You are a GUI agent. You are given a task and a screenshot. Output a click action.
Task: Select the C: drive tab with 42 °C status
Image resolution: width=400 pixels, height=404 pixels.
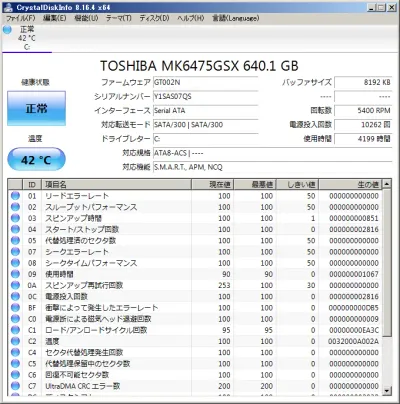(27, 38)
